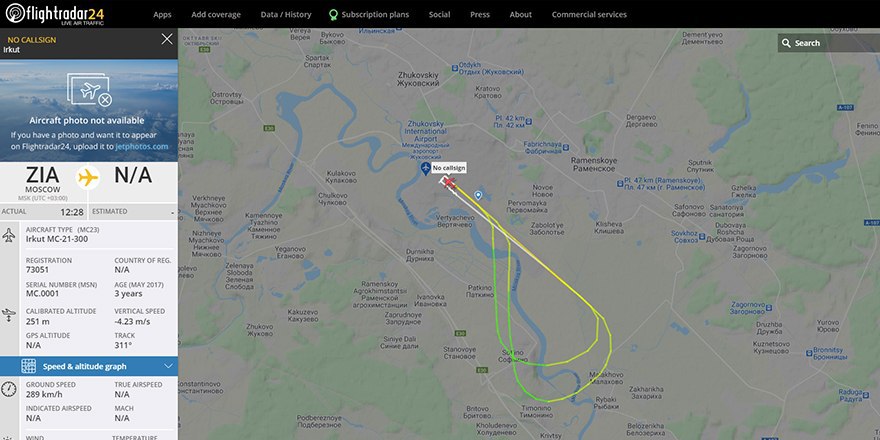Image resolution: width=880 pixels, height=440 pixels.
Task: Click the speedometer icon beside ground speed
Action: [x=8, y=389]
